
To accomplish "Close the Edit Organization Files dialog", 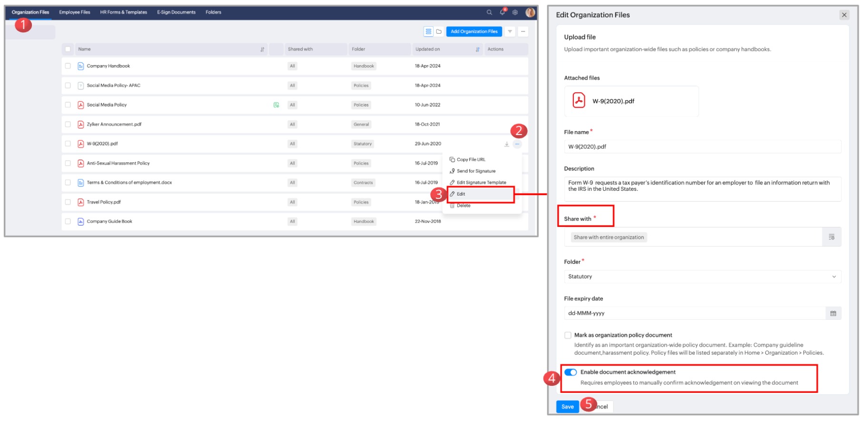I will coord(844,15).
